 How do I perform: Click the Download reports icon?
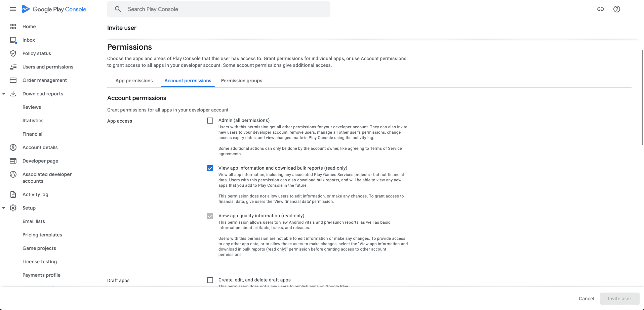(13, 94)
